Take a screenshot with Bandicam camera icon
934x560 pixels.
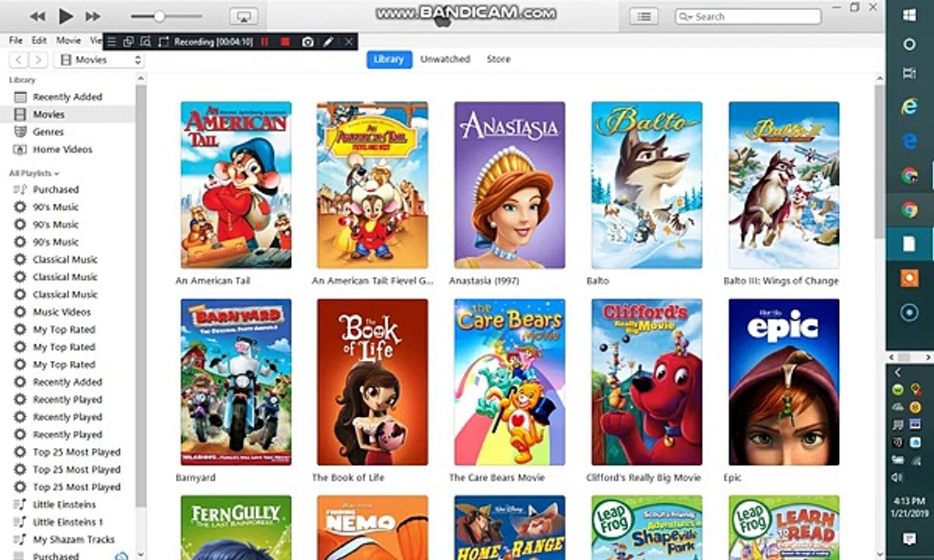point(307,42)
